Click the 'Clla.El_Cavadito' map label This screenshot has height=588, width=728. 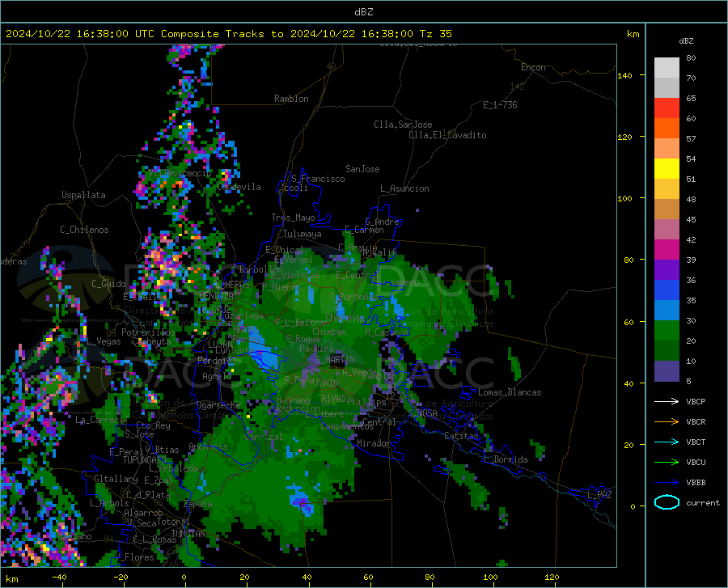click(x=447, y=135)
